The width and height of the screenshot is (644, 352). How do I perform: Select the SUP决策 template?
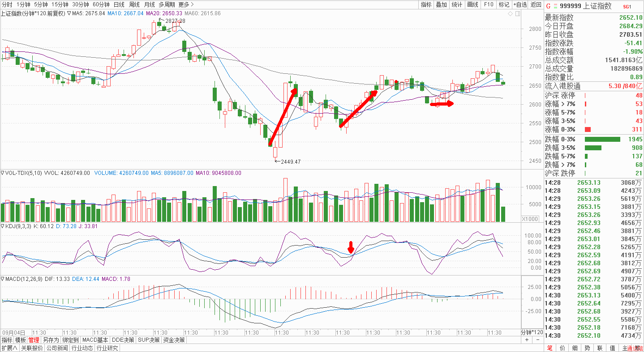[x=149, y=340]
